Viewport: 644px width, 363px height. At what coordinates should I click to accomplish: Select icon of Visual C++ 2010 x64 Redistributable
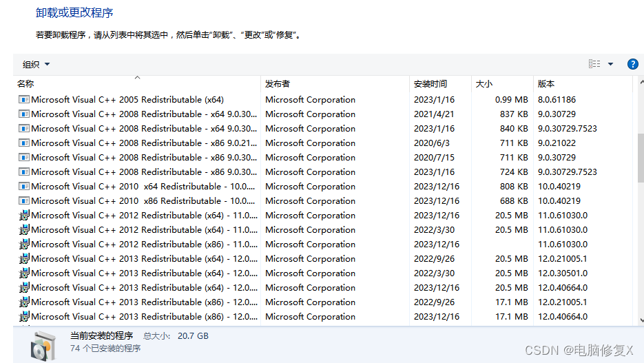(24, 187)
